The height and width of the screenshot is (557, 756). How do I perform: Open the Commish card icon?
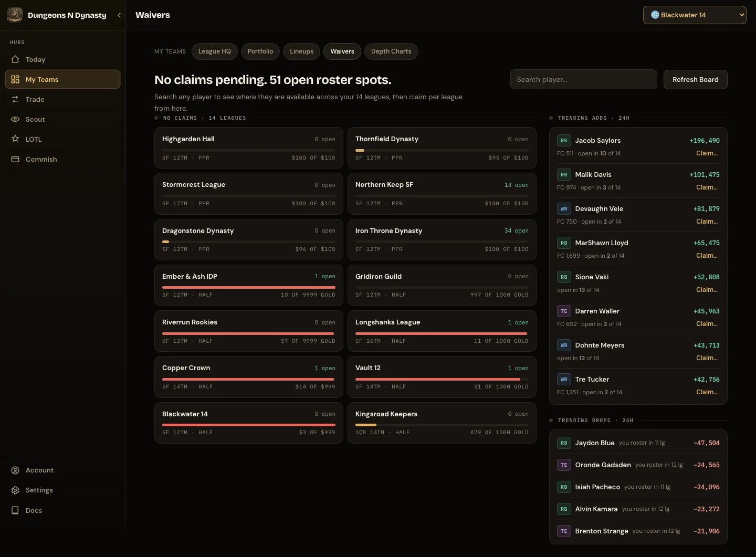click(15, 159)
